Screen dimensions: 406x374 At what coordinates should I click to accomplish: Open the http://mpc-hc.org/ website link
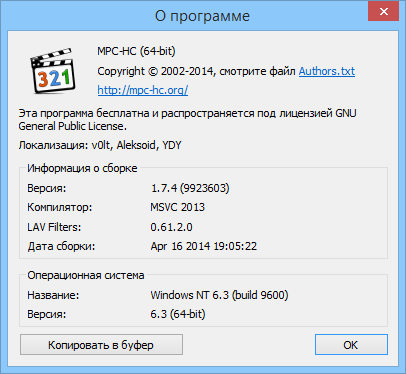(x=143, y=90)
